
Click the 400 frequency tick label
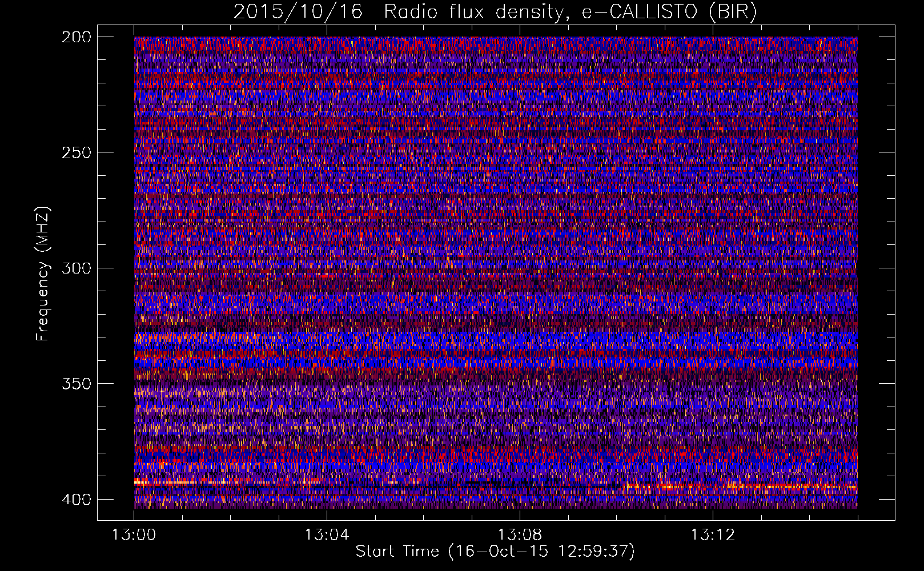(76, 499)
